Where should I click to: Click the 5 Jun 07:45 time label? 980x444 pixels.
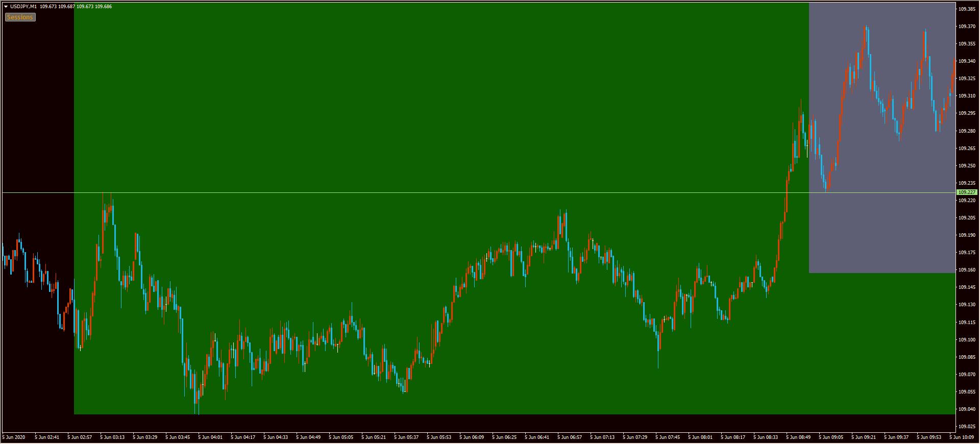(668, 437)
